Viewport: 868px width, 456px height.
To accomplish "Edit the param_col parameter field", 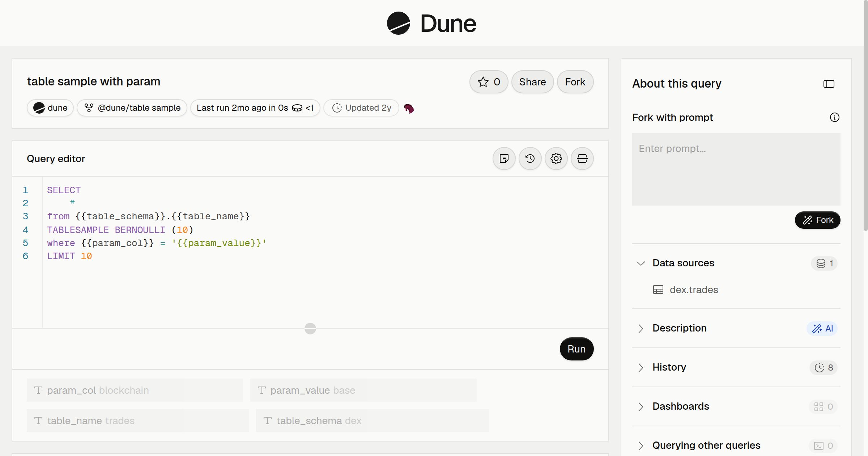I will pos(135,390).
